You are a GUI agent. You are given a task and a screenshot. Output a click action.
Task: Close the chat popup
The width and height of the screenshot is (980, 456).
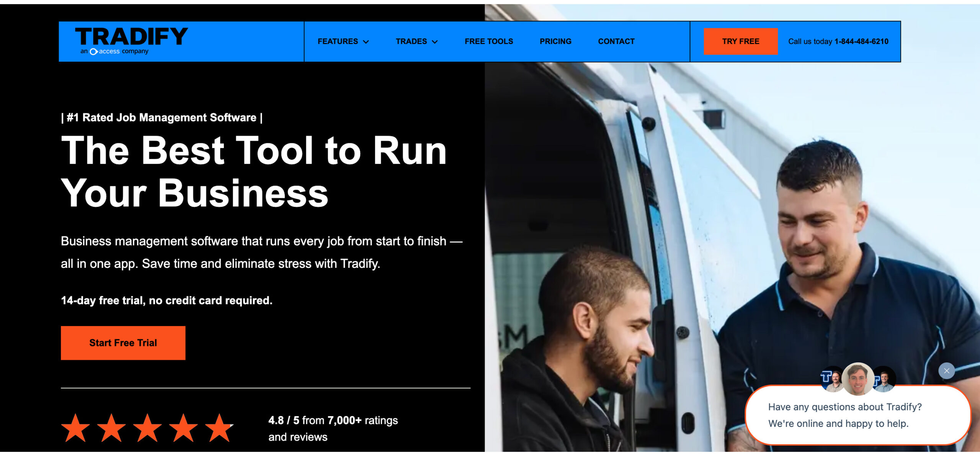pyautogui.click(x=946, y=371)
